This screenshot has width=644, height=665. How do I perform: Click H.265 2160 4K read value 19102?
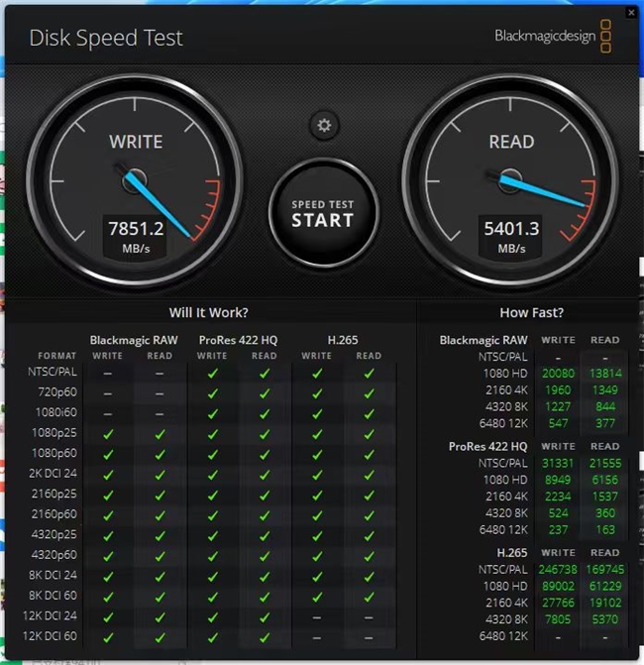605,603
